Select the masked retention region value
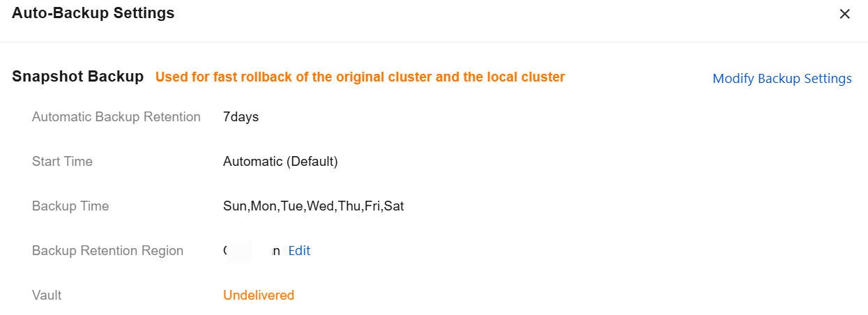The image size is (868, 315). pyautogui.click(x=251, y=251)
